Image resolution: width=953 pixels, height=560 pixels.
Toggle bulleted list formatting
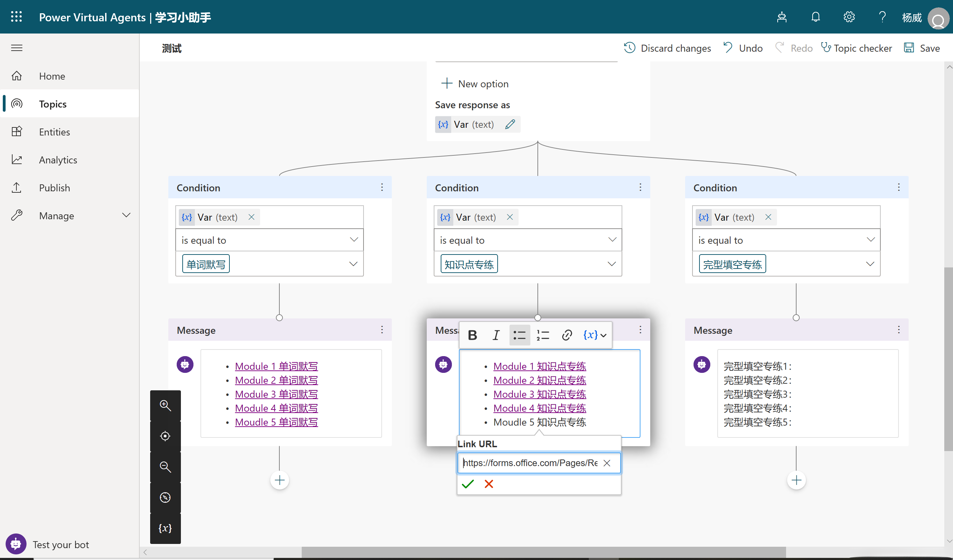[519, 335]
